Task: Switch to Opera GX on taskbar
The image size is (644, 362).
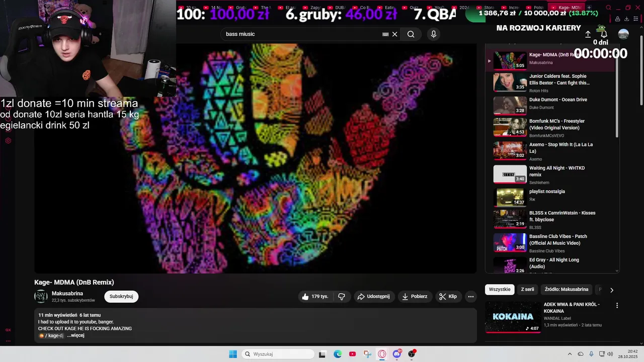Action: pos(382,354)
